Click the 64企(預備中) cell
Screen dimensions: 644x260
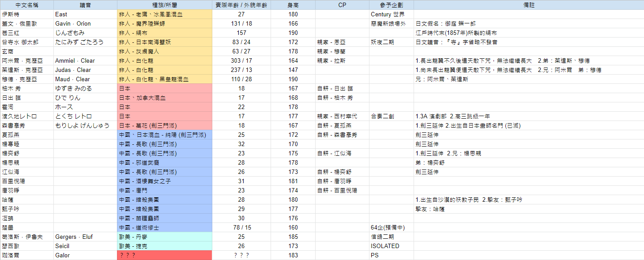pyautogui.click(x=392, y=228)
